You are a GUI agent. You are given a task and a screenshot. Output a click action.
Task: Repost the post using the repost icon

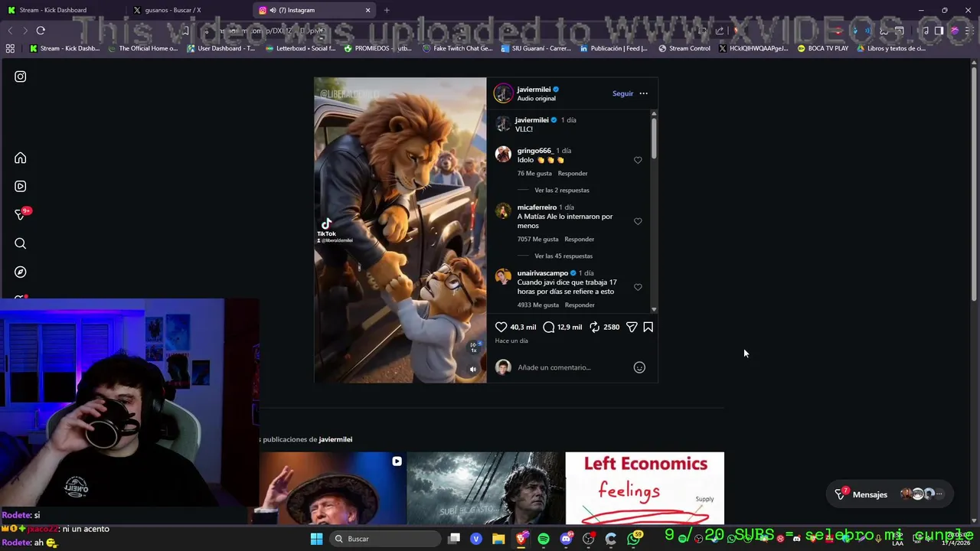pyautogui.click(x=594, y=327)
